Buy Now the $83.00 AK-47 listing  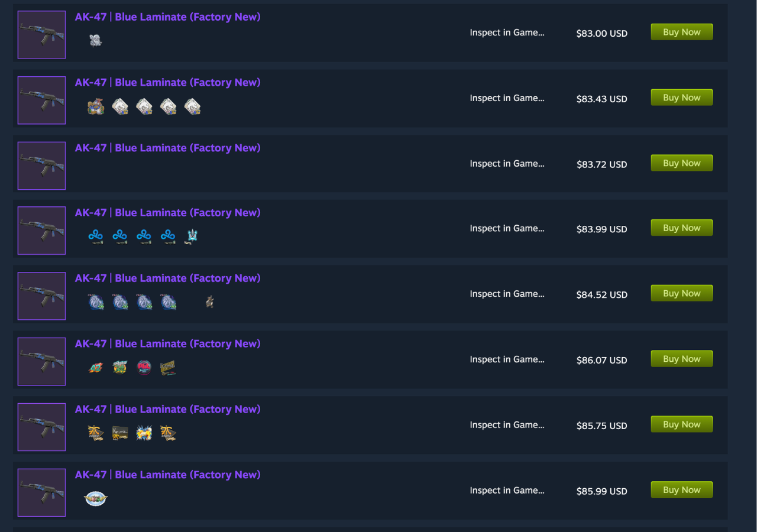click(681, 32)
